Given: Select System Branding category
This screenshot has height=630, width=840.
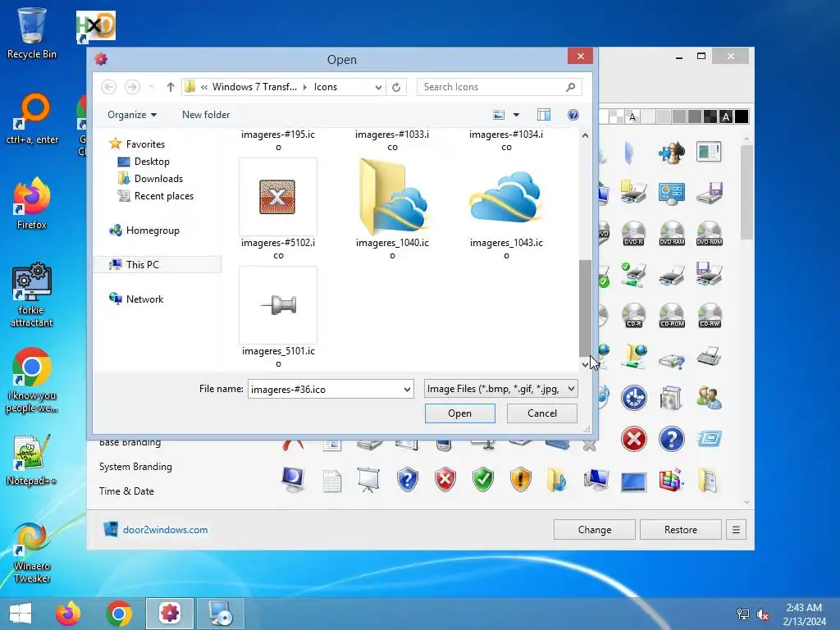Looking at the screenshot, I should coord(135,467).
